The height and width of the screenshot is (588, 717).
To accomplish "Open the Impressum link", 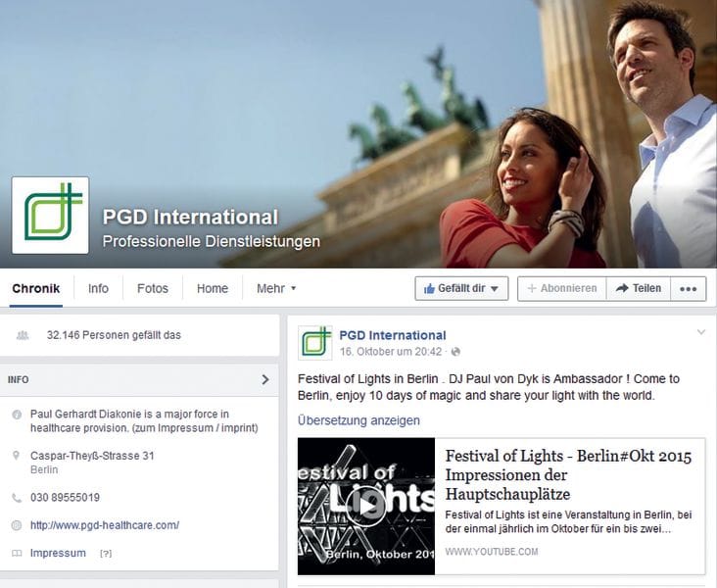I will click(58, 553).
